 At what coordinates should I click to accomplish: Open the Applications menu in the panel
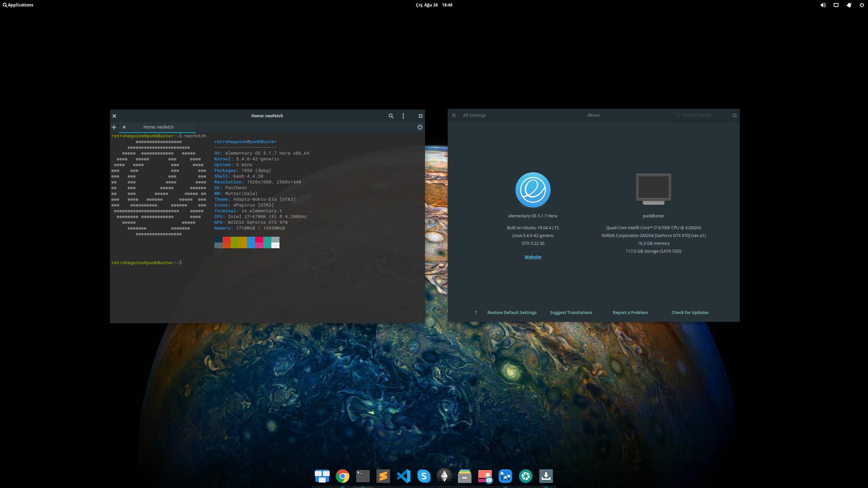(x=18, y=5)
